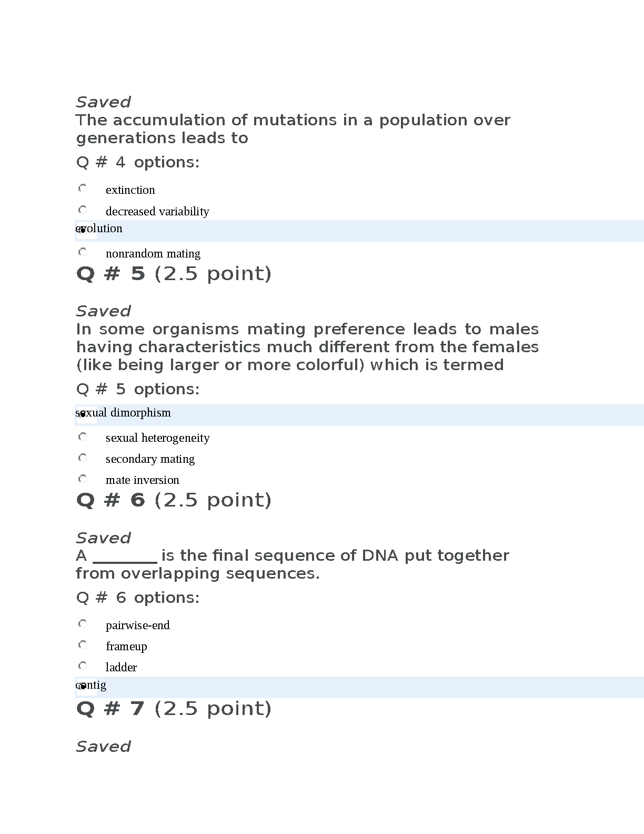Click the 'Q # 5 (2.5 point)' heading
This screenshot has height=834, width=644.
(174, 274)
